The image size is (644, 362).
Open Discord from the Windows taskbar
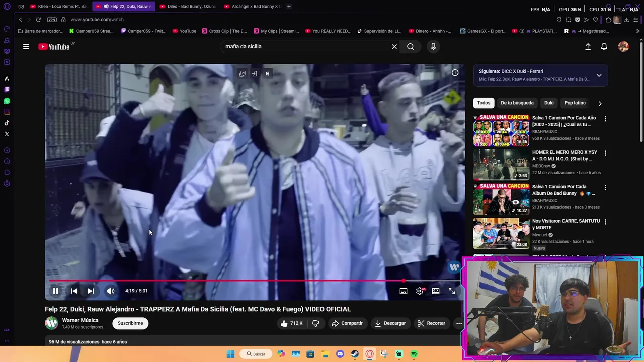[x=340, y=354]
